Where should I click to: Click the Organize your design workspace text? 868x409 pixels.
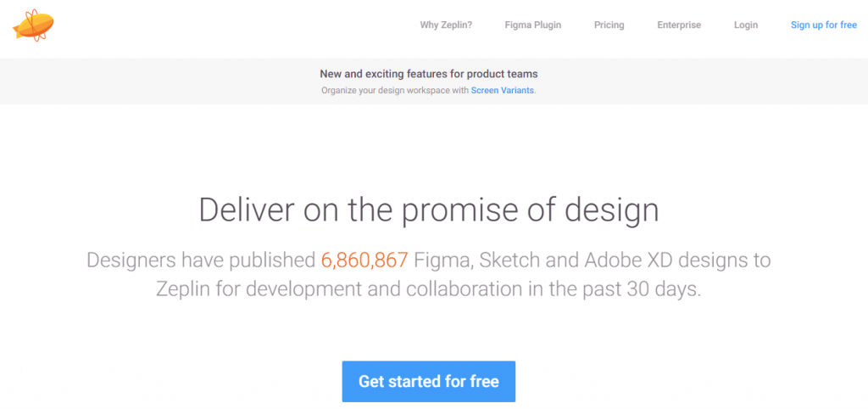coord(395,90)
